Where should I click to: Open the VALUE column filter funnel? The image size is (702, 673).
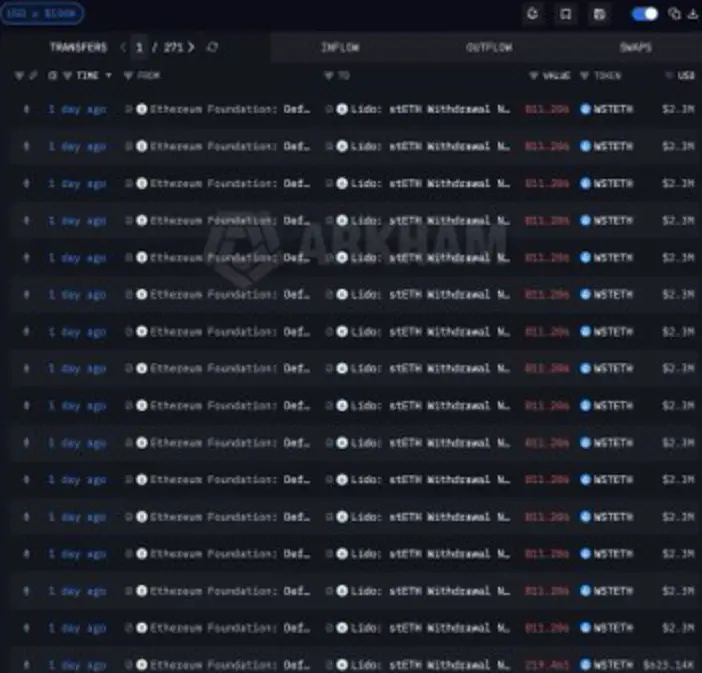coord(534,75)
